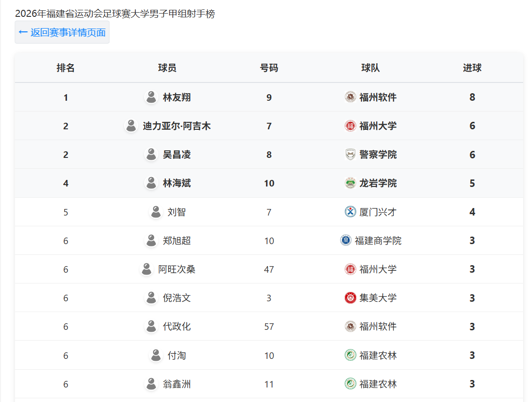
Task: Click jersey number 11 of 翁鑫洲
Action: click(269, 384)
